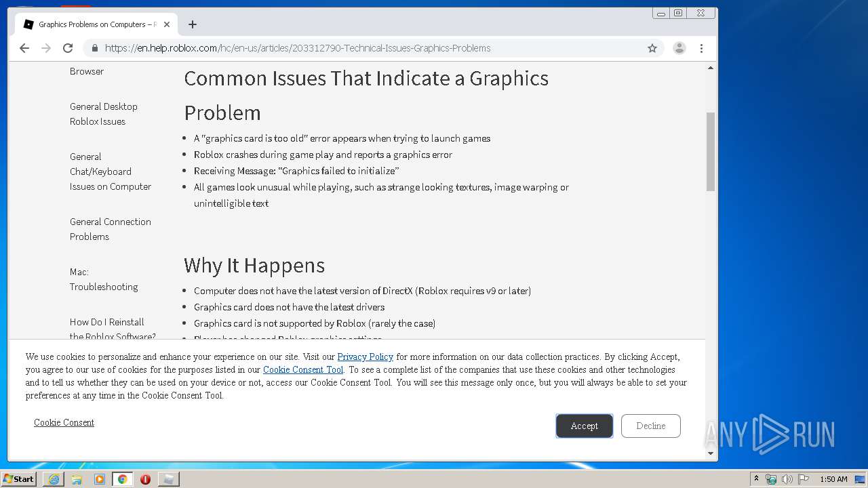
Task: Switch to Chrome via taskbar icon
Action: [x=123, y=479]
